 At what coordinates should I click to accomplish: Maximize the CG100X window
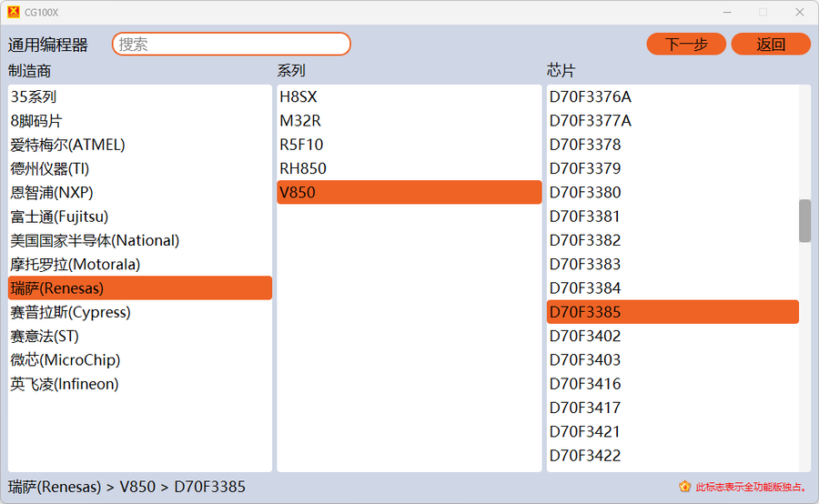[763, 12]
